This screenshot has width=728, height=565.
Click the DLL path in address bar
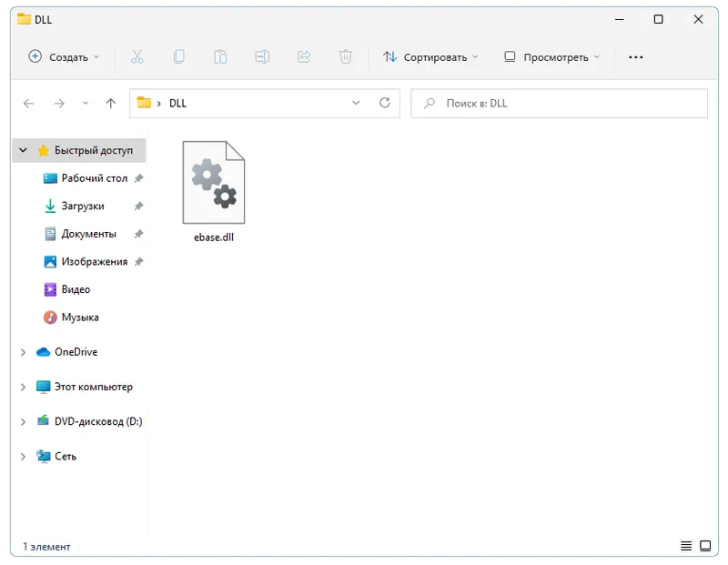tap(177, 103)
